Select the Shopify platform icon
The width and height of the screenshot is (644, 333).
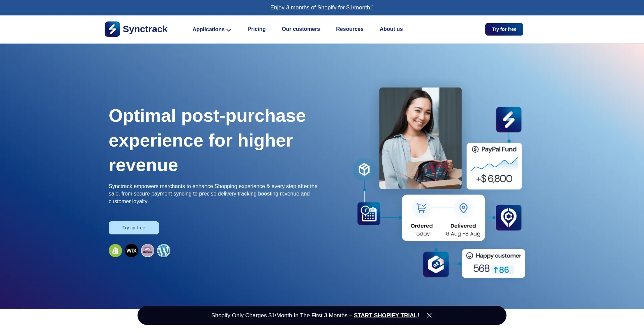click(x=115, y=251)
